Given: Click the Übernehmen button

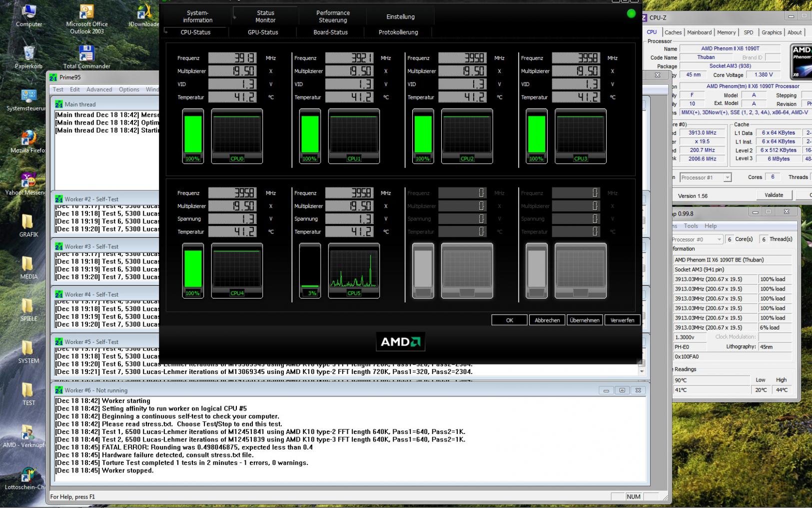Looking at the screenshot, I should tap(585, 320).
